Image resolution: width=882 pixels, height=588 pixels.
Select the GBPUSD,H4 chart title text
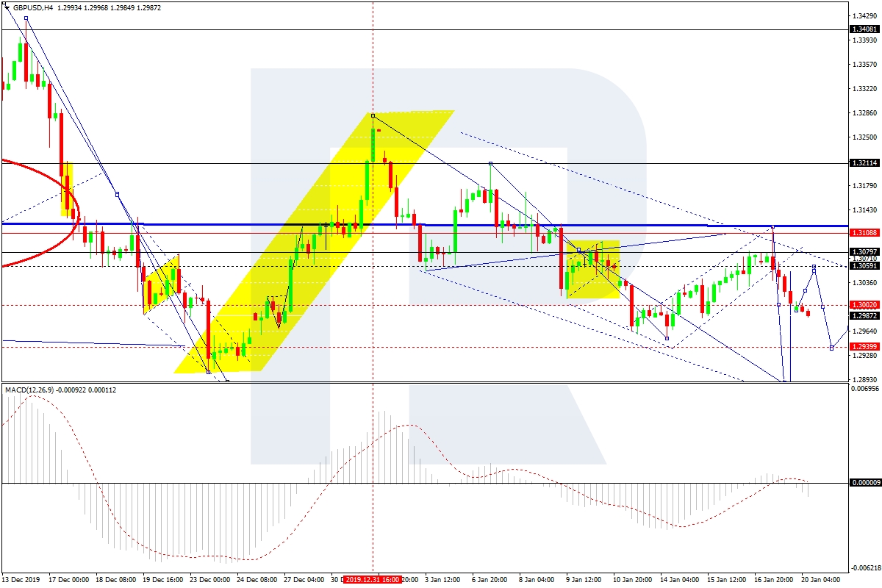pos(32,8)
